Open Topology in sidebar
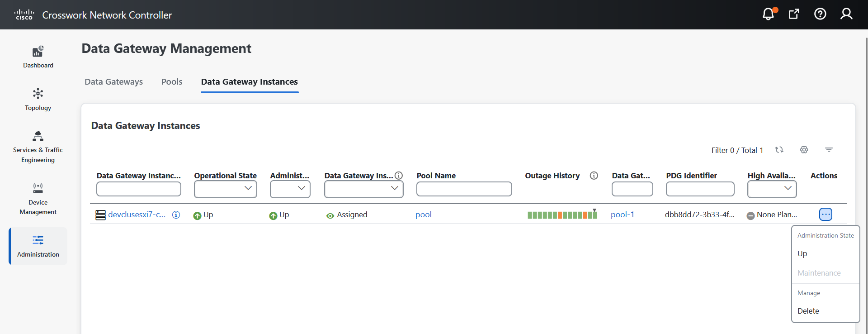 (38, 99)
